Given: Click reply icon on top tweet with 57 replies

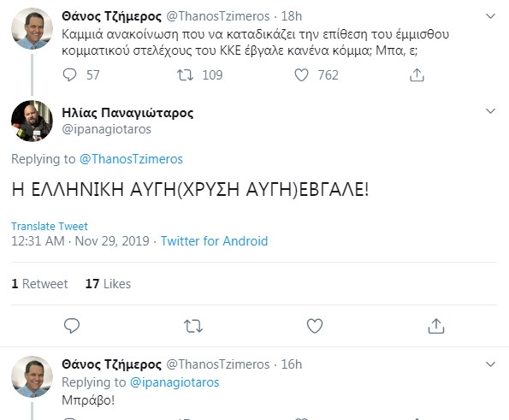Looking at the screenshot, I should coord(69,75).
